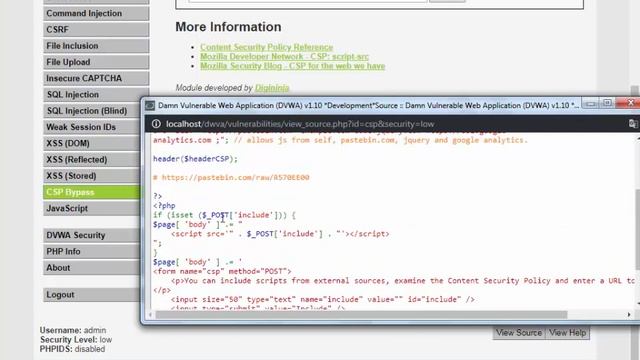640x360 pixels.
Task: Open the PHP Info page
Action: 92,251
